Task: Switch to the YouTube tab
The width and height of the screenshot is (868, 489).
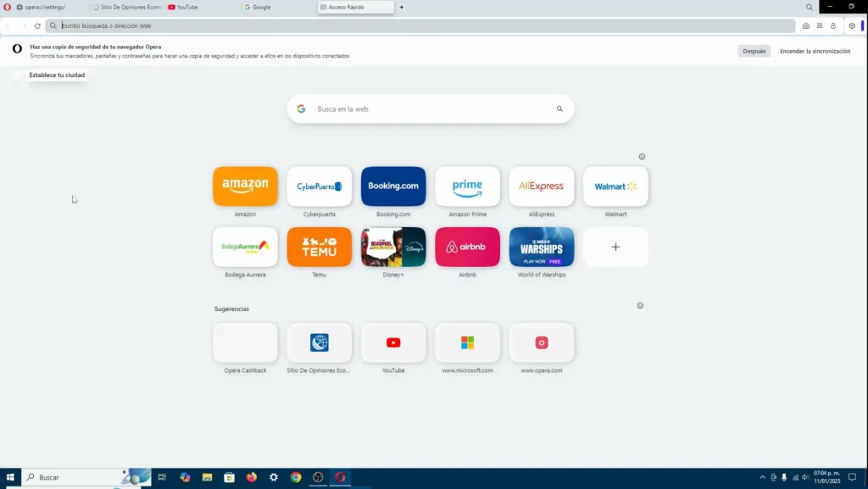Action: coord(203,7)
